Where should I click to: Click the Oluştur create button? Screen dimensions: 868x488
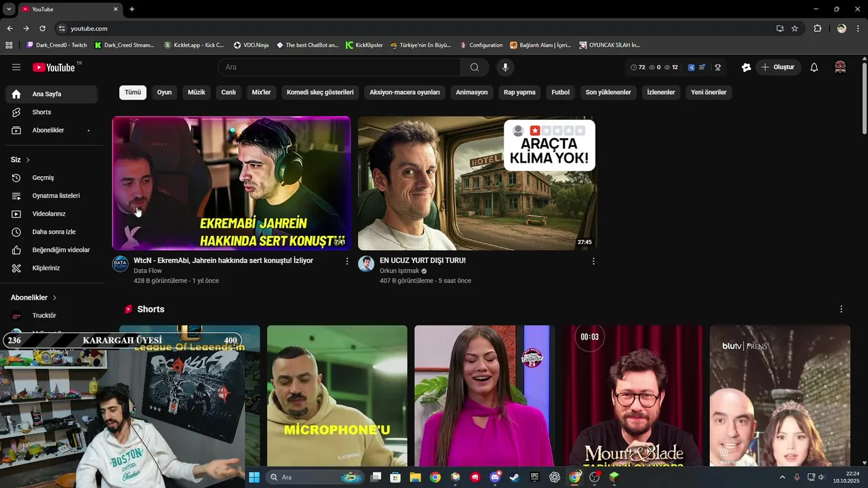tap(778, 67)
